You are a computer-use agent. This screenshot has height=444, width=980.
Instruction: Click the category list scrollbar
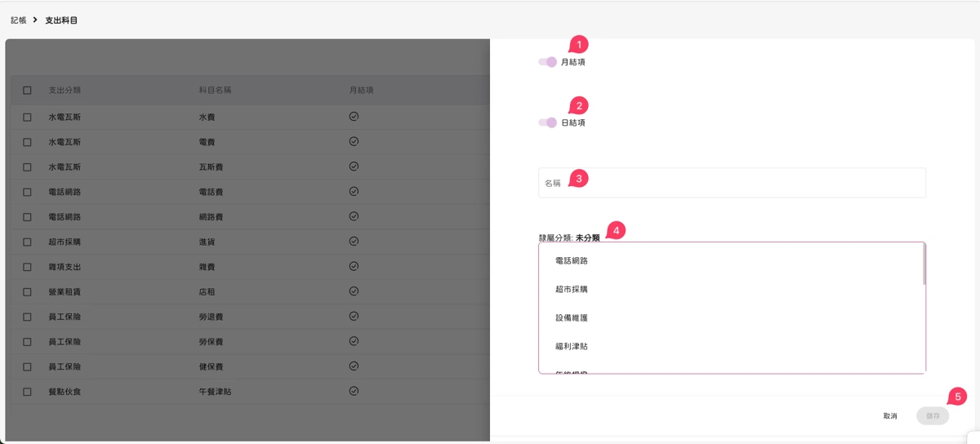924,264
